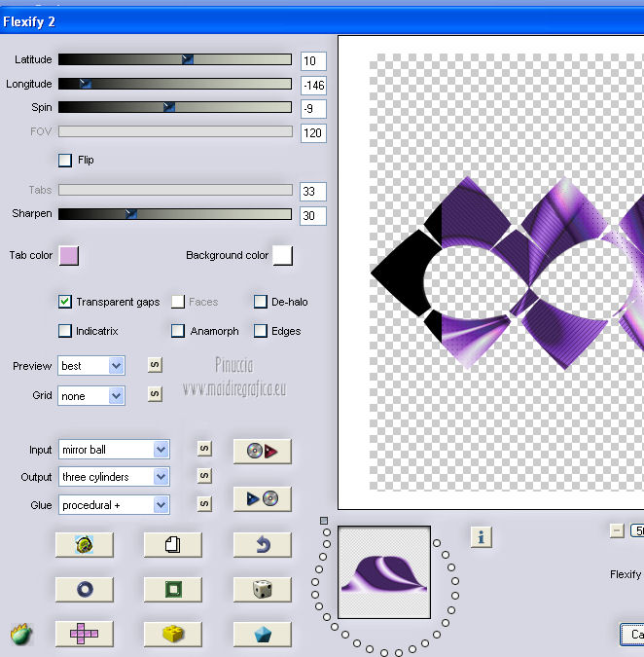The width and height of the screenshot is (644, 657).
Task: Click the blue info 'i' button
Action: (x=482, y=536)
